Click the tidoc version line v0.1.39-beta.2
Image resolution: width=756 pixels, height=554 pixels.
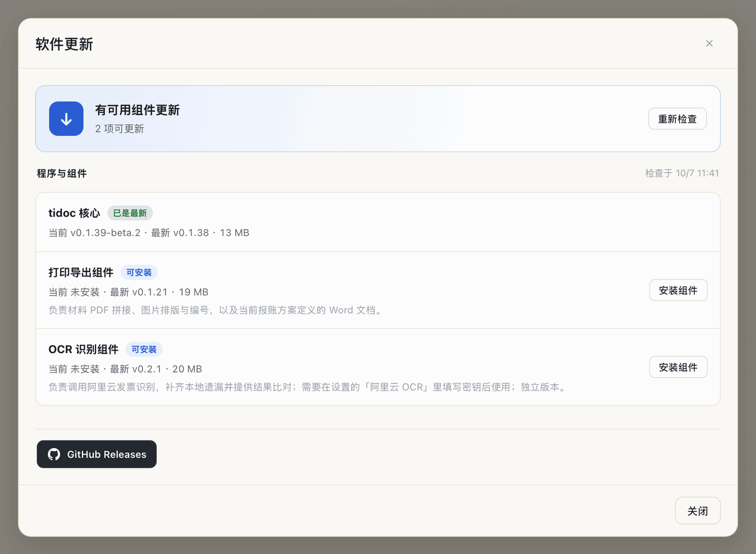149,233
